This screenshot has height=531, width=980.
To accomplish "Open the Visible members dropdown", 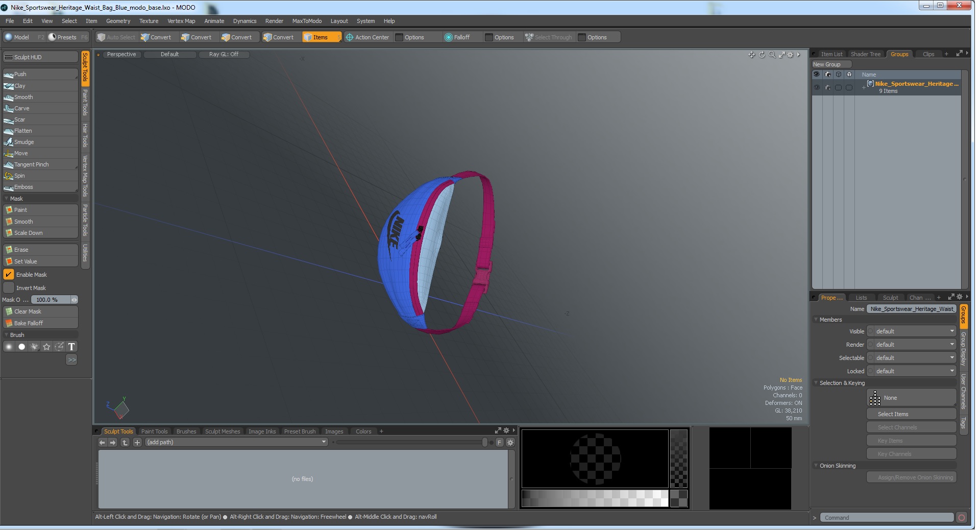I will [x=912, y=331].
